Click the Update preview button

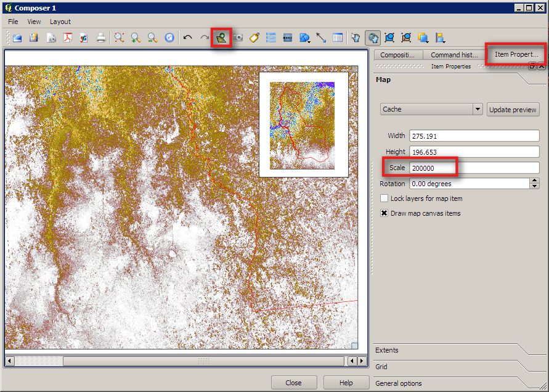513,109
